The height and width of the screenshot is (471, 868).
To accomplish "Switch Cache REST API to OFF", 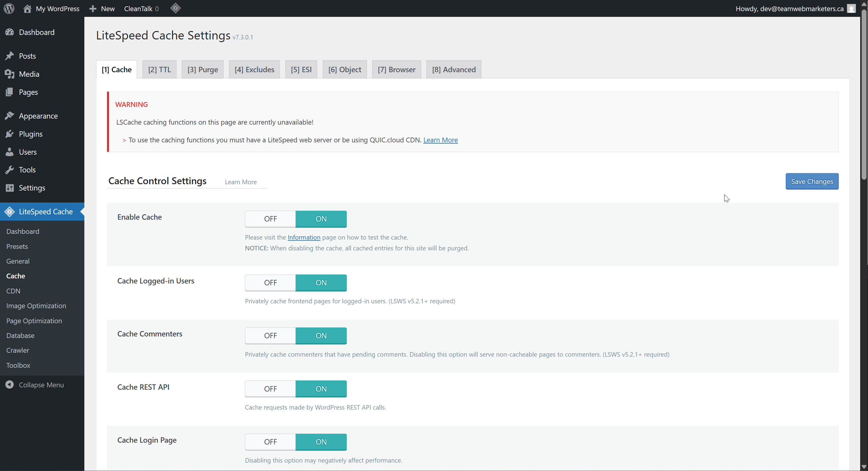I will point(270,389).
